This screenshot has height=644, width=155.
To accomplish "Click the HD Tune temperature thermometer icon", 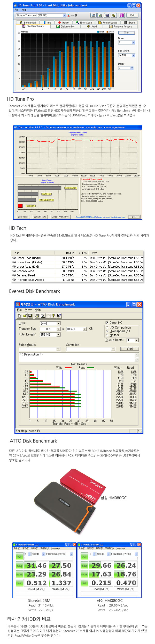I will (x=69, y=15).
